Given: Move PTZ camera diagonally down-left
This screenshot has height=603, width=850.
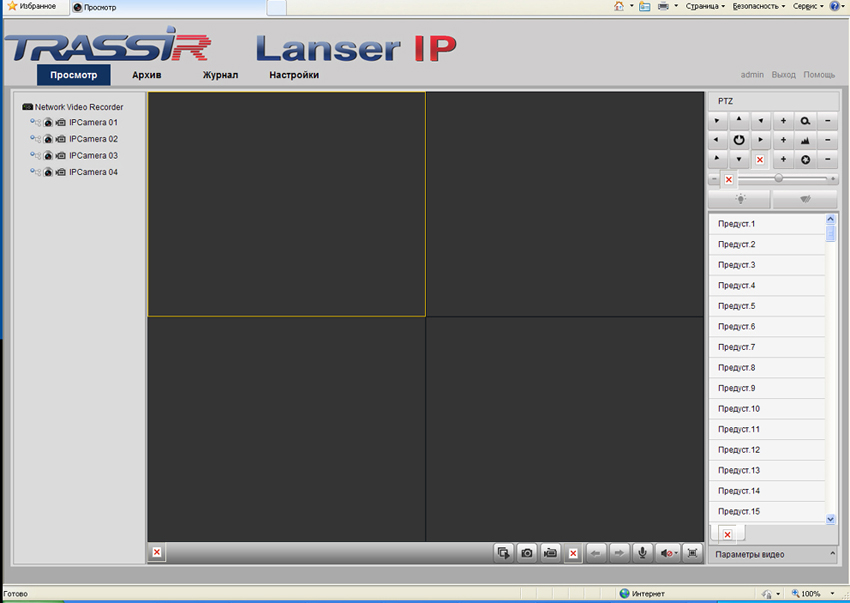Looking at the screenshot, I should point(717,159).
